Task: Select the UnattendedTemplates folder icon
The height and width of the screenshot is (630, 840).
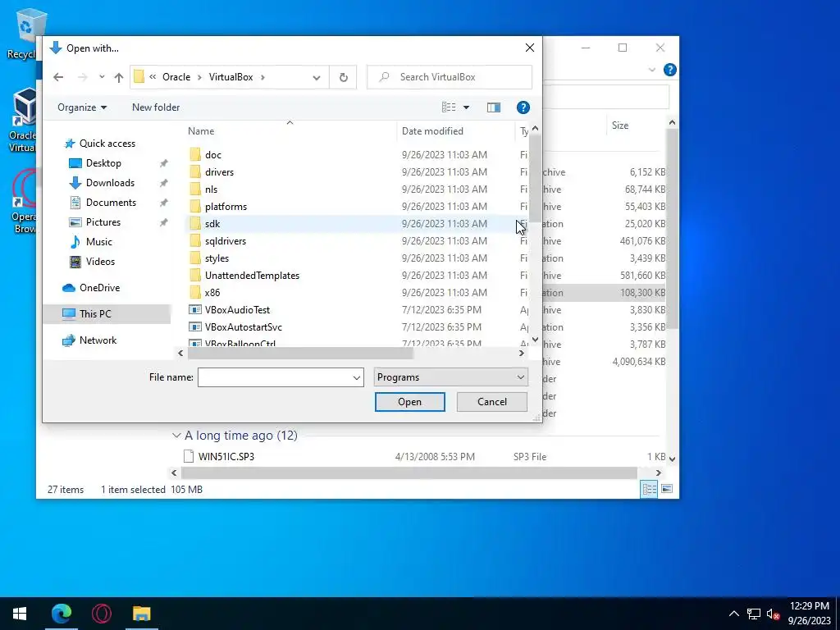Action: coord(195,276)
